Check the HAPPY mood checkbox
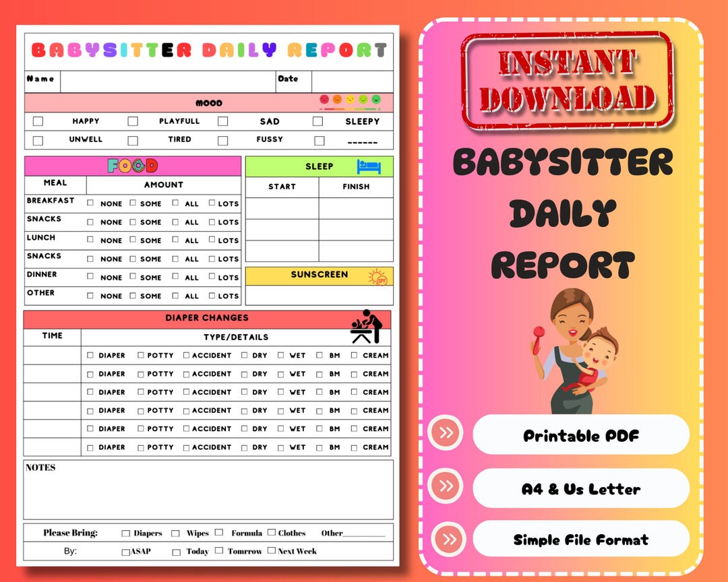The height and width of the screenshot is (582, 728). [38, 121]
